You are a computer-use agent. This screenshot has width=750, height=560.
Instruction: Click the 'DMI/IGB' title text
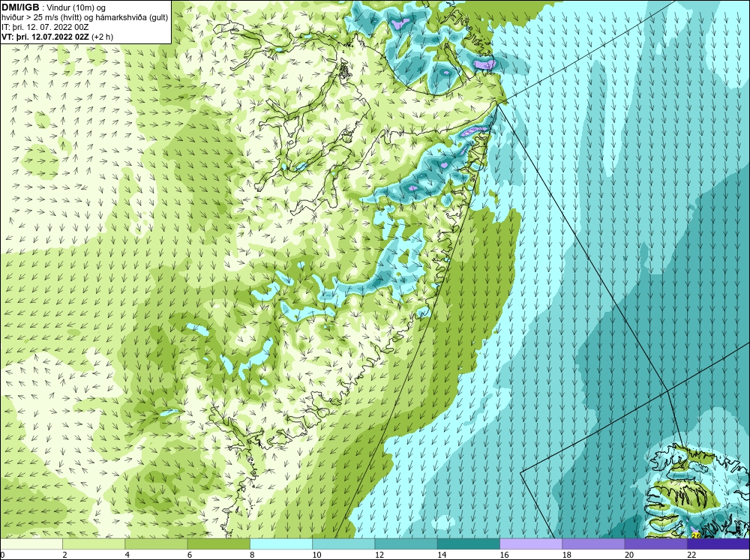tap(20, 7)
